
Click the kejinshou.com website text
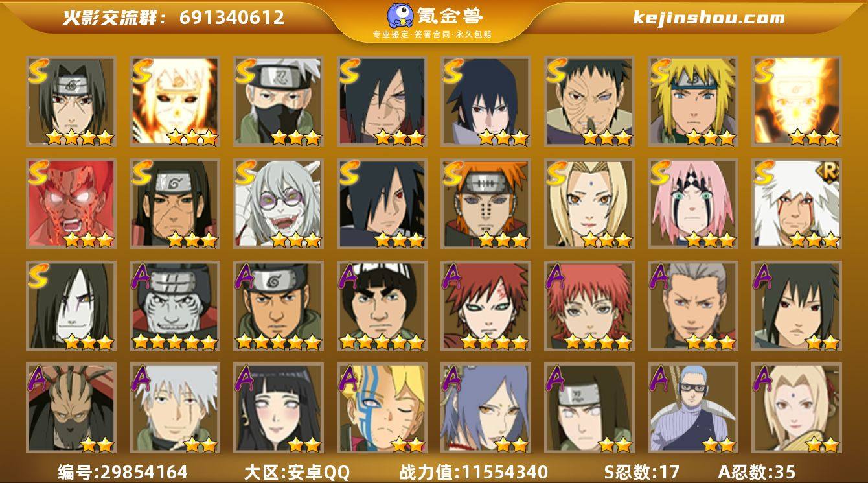coord(709,18)
